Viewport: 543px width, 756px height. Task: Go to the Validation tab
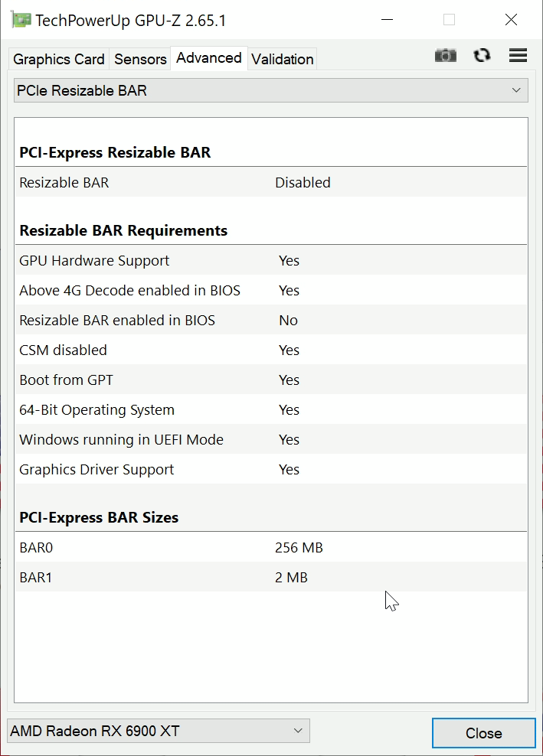[x=282, y=59]
